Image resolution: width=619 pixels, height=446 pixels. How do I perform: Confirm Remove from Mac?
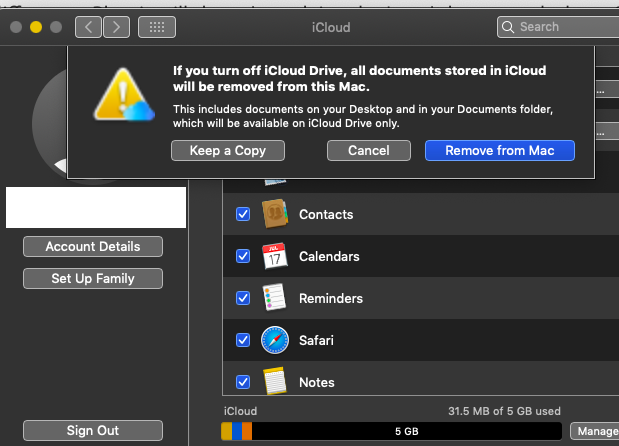point(500,150)
